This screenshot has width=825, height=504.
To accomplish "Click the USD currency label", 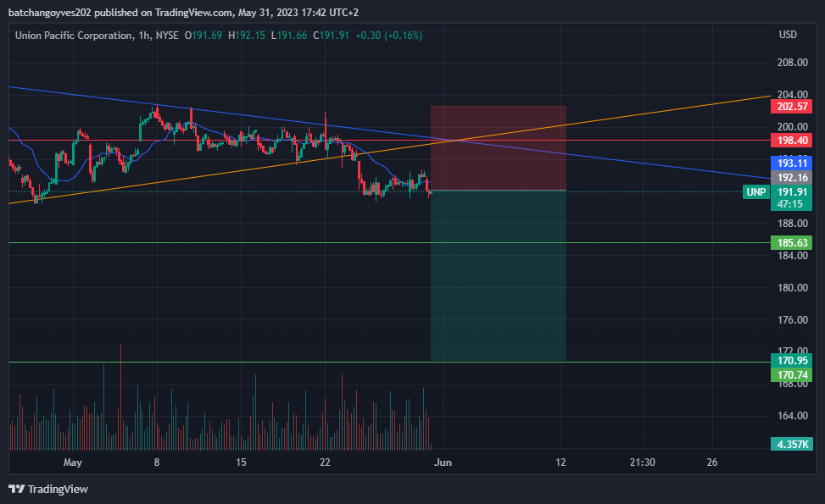I will (x=788, y=35).
